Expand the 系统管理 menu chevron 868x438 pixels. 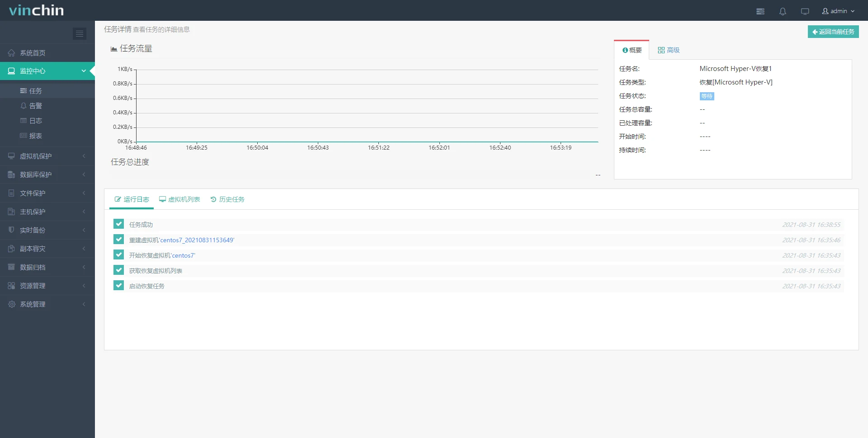84,304
